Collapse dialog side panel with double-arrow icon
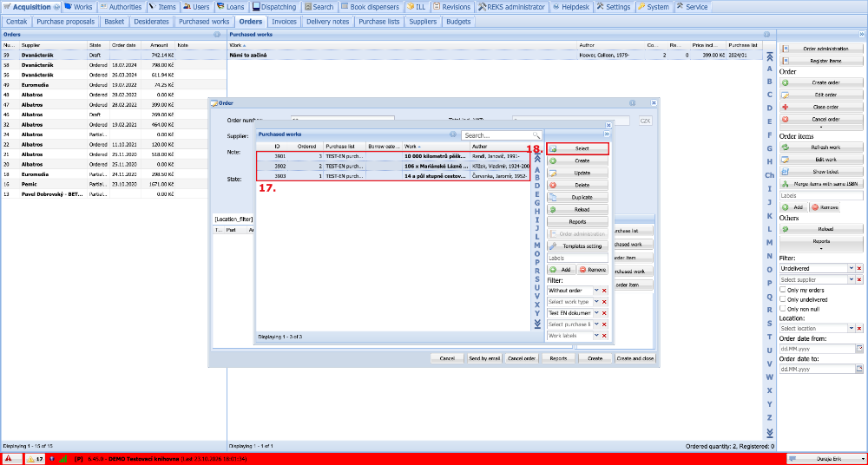The image size is (868, 465). tap(607, 134)
